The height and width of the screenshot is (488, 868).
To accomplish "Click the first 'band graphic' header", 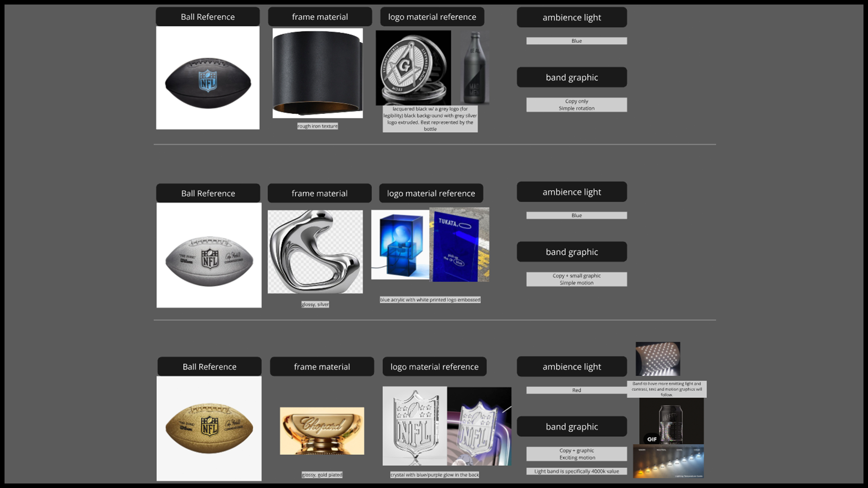I will pyautogui.click(x=571, y=77).
